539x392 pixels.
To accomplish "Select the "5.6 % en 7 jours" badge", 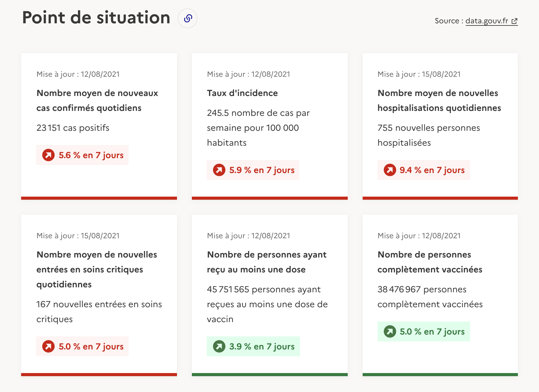I will [x=82, y=155].
